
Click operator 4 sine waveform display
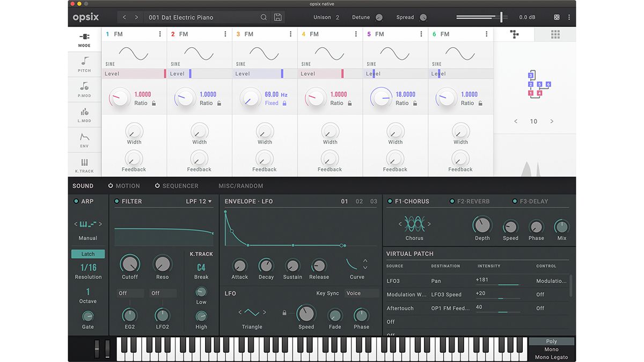pyautogui.click(x=330, y=53)
